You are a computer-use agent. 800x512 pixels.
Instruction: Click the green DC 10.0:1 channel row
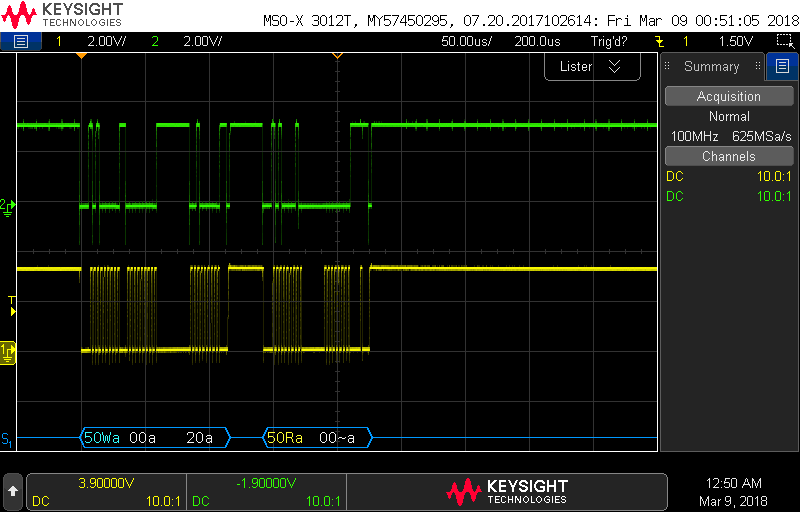pyautogui.click(x=729, y=196)
